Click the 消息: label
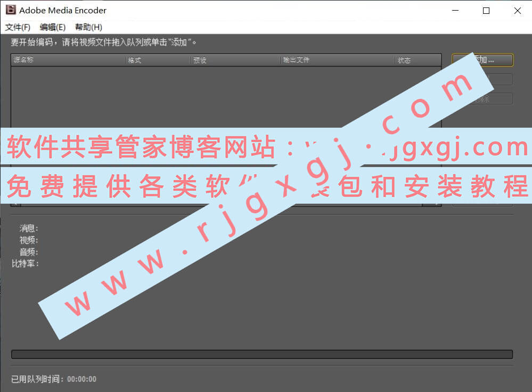The height and width of the screenshot is (392, 532). tap(29, 228)
